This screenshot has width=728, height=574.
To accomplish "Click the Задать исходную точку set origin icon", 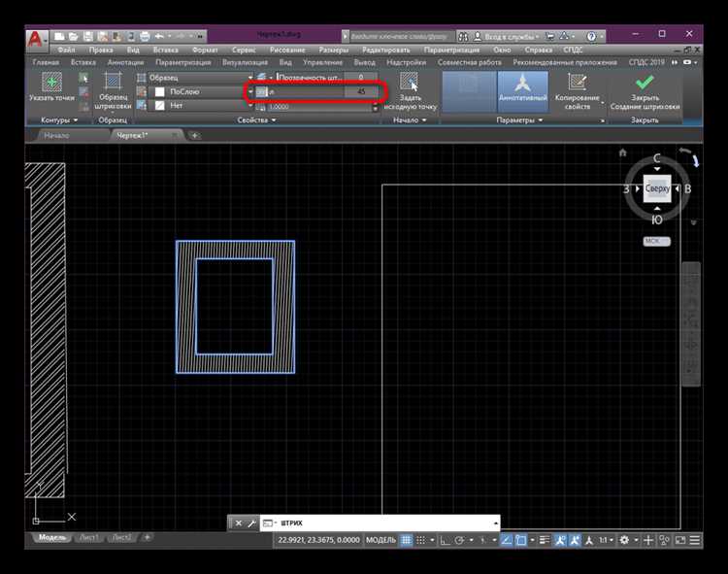I will (x=410, y=82).
